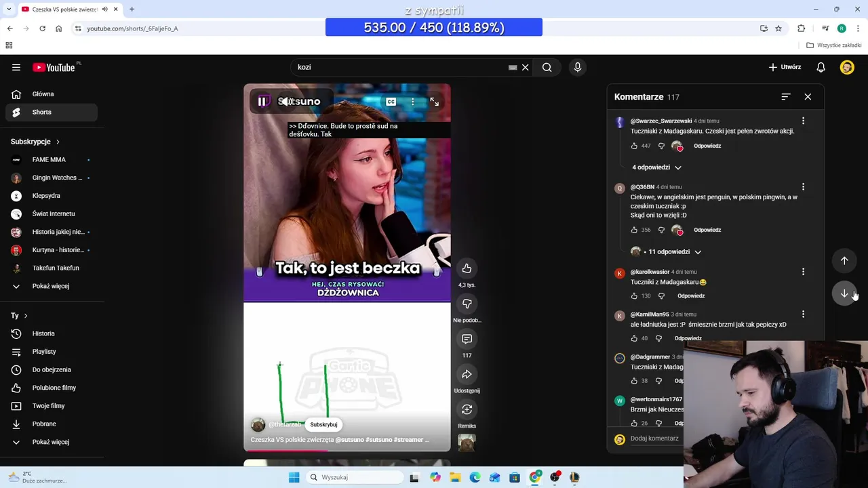Image resolution: width=868 pixels, height=488 pixels.
Task: Go to the next Short with down arrow
Action: (x=844, y=293)
